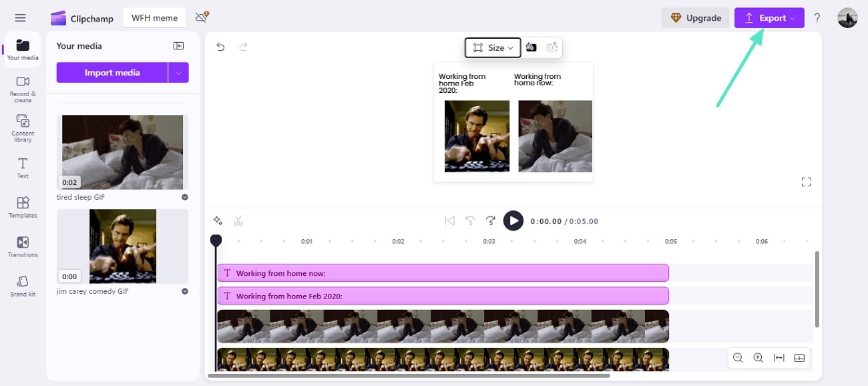Open the help question mark menu
868x386 pixels.
(817, 18)
